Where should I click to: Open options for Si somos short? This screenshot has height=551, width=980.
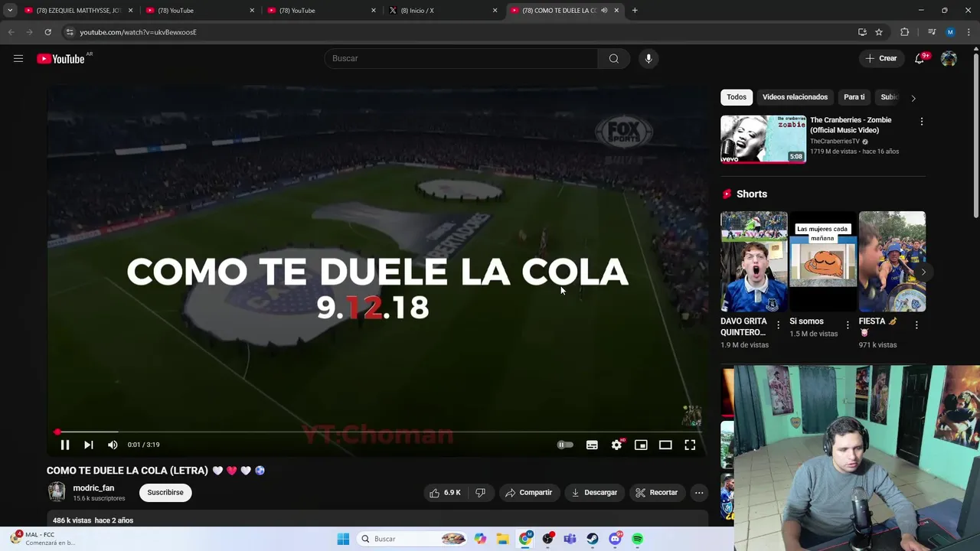coord(848,325)
